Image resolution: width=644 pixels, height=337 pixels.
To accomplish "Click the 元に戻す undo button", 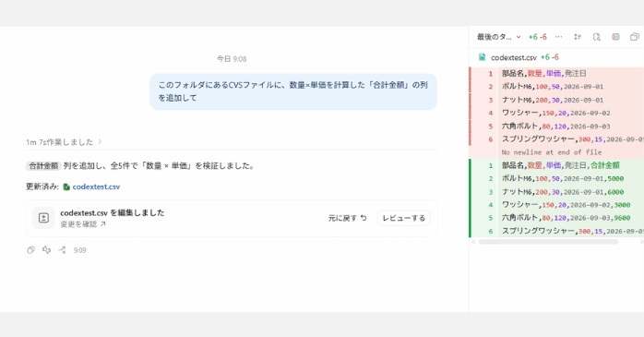I will tap(348, 218).
